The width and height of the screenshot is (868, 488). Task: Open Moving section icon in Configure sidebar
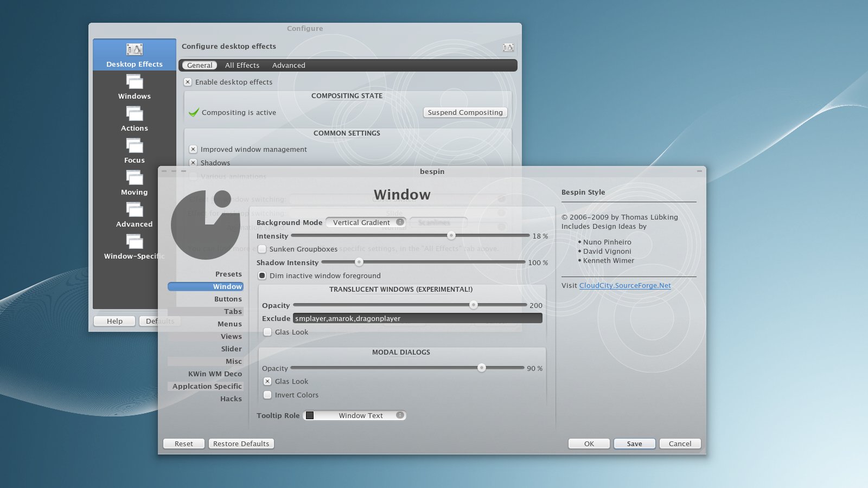click(x=135, y=177)
